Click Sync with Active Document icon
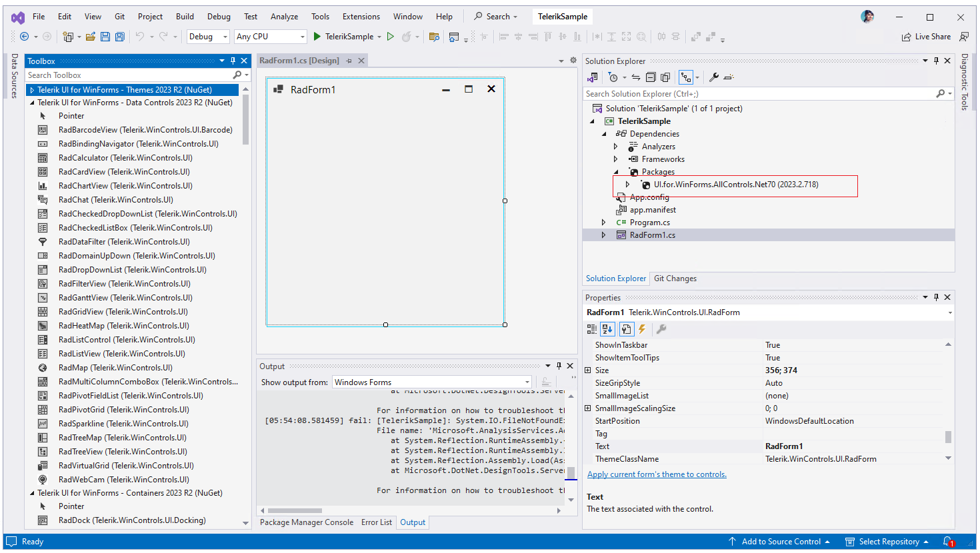 (x=635, y=77)
